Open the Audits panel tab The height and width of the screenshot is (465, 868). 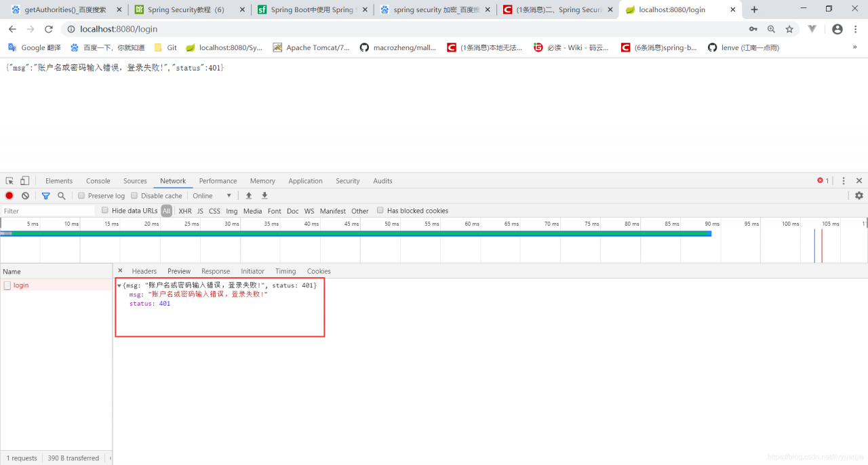tap(382, 181)
